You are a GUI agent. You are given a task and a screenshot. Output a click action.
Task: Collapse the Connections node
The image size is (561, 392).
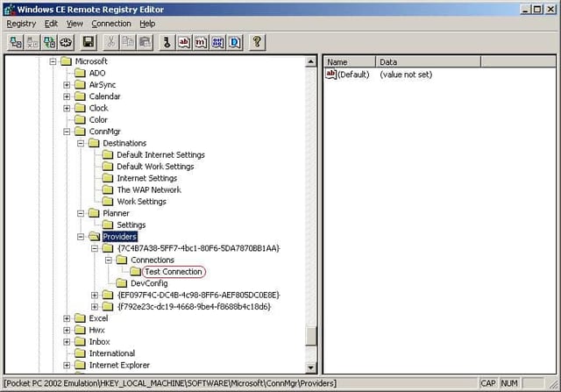(109, 260)
